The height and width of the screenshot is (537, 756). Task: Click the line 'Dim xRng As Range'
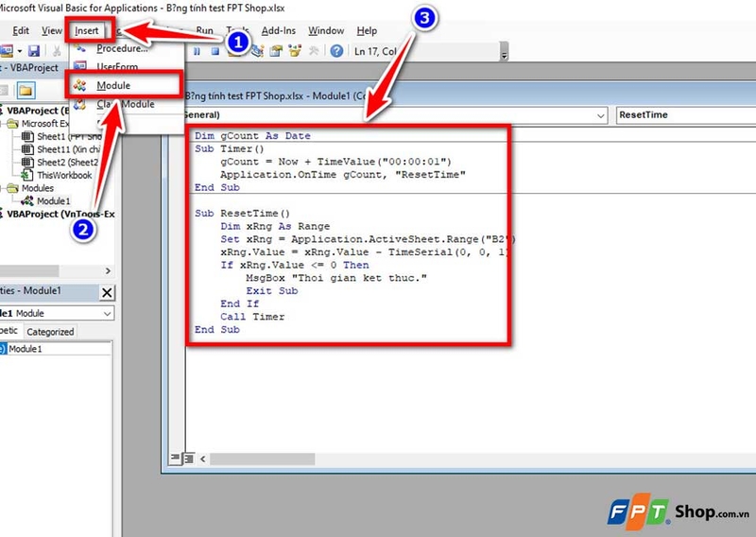pyautogui.click(x=275, y=226)
